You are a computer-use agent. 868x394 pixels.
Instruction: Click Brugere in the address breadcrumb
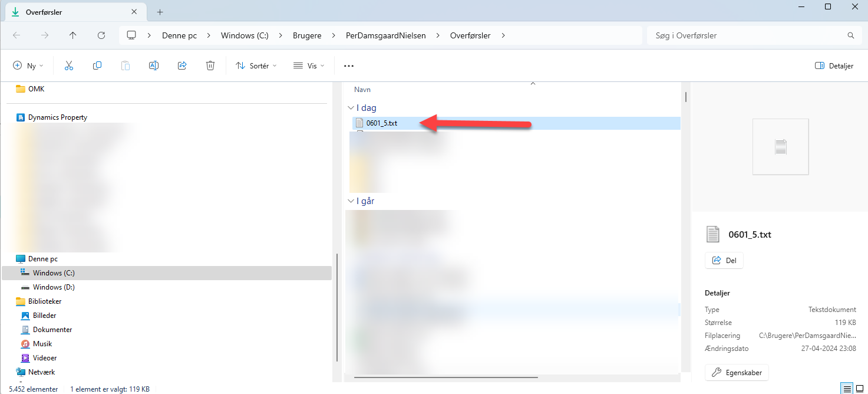coord(307,35)
